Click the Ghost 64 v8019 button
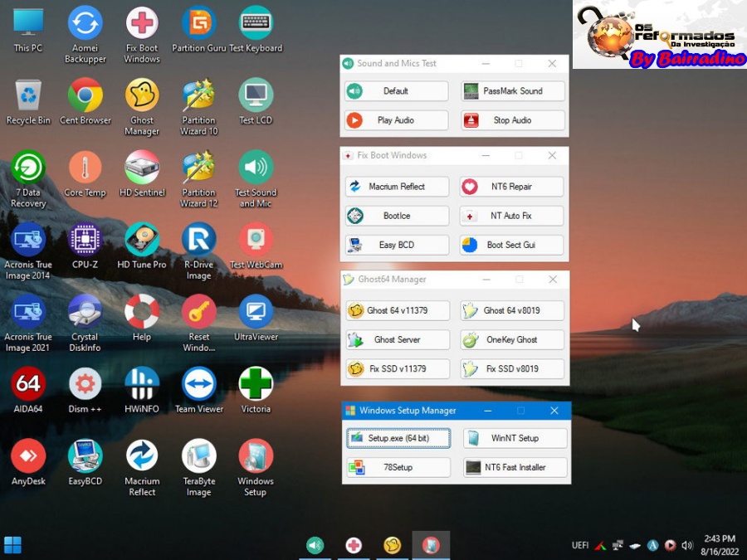 [x=512, y=310]
